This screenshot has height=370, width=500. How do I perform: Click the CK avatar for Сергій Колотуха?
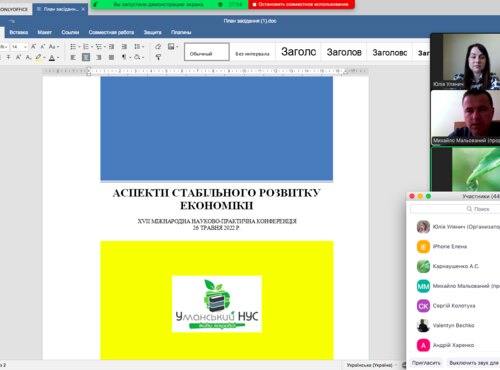coord(423,306)
